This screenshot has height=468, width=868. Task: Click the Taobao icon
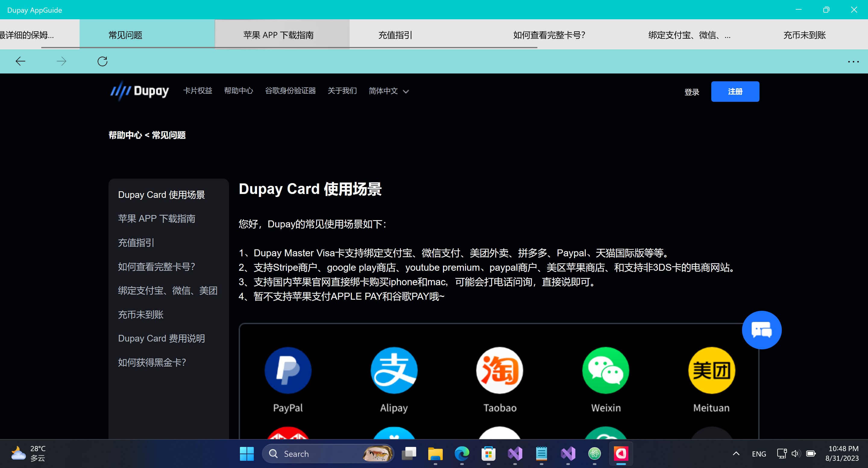(x=499, y=370)
